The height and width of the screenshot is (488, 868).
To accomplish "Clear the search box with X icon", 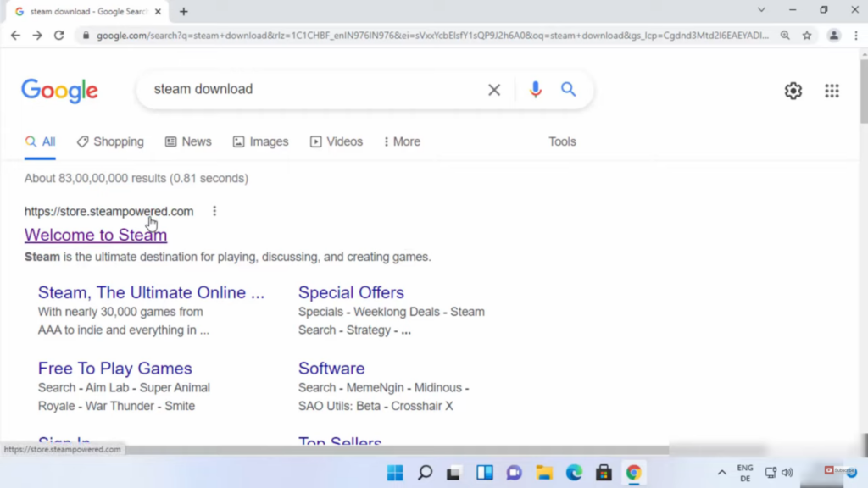I will tap(494, 90).
